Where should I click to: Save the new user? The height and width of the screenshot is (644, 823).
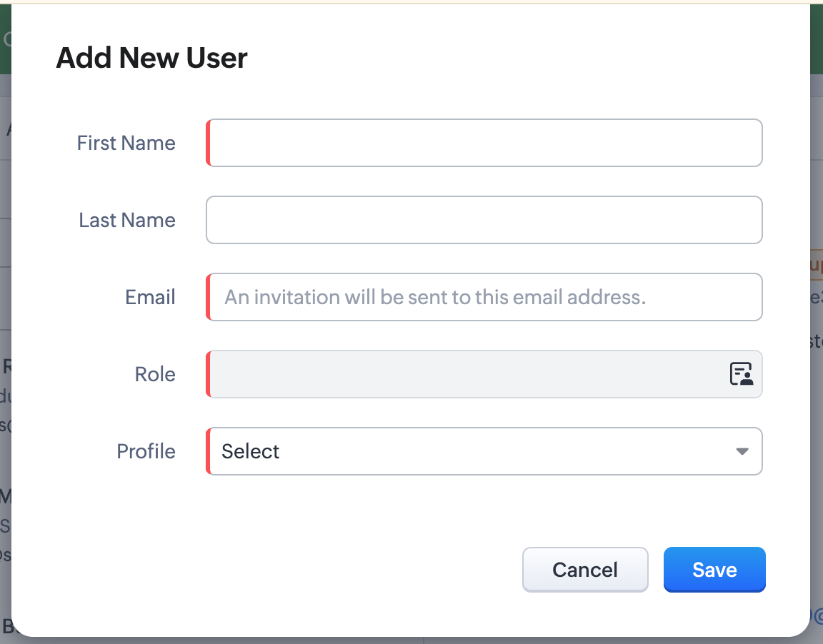(714, 570)
